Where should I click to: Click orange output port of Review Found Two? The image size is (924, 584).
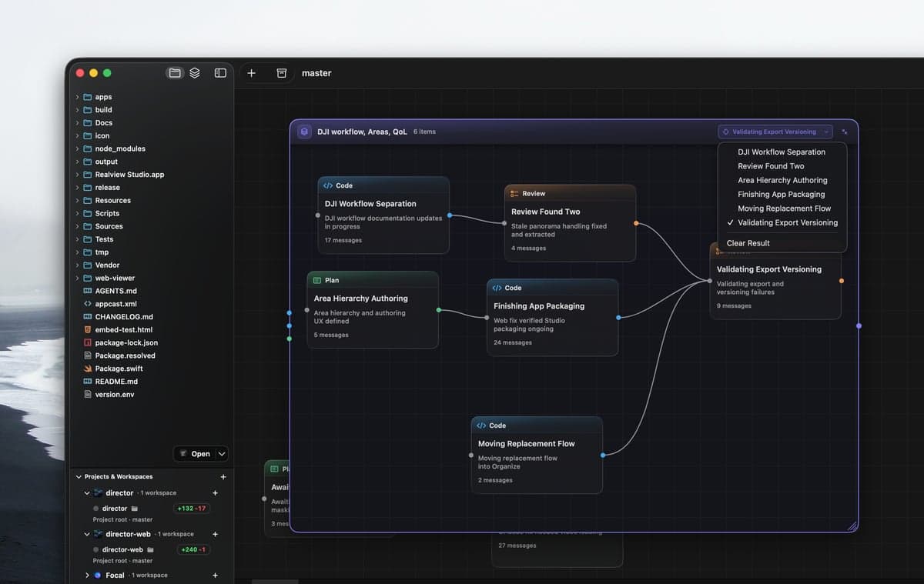click(636, 223)
